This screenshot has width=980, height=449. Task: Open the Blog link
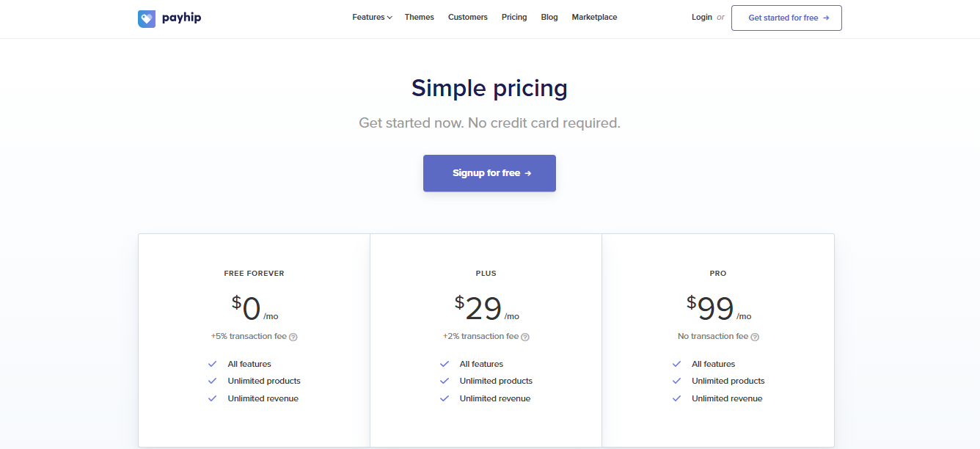point(549,18)
